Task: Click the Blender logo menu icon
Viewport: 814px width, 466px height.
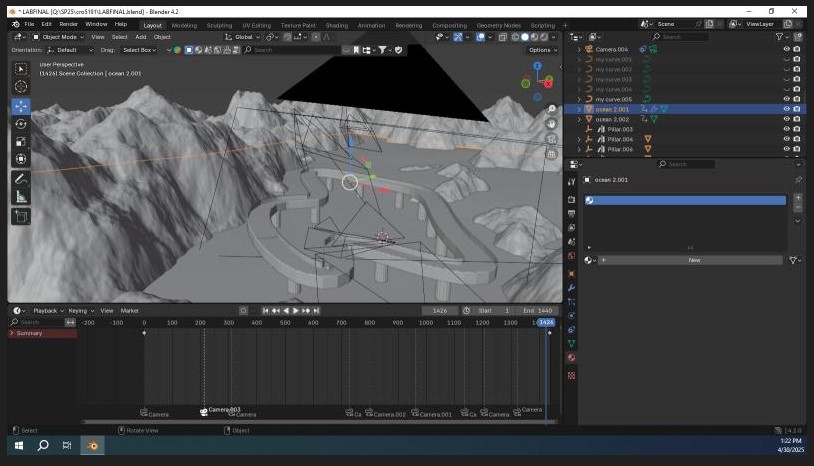Action: coord(16,24)
